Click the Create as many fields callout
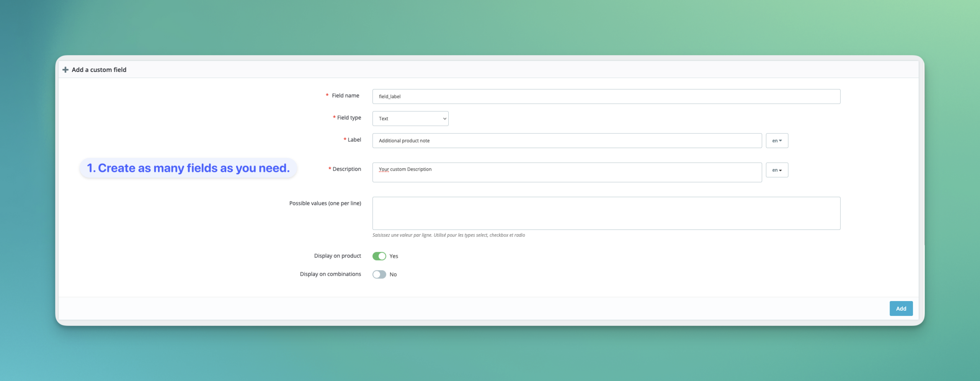 [188, 168]
